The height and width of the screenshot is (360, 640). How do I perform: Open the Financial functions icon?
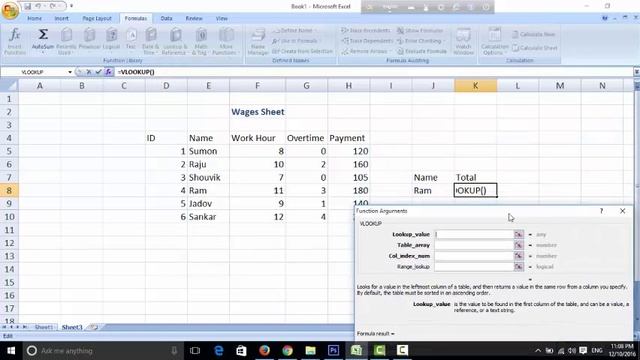click(x=89, y=41)
